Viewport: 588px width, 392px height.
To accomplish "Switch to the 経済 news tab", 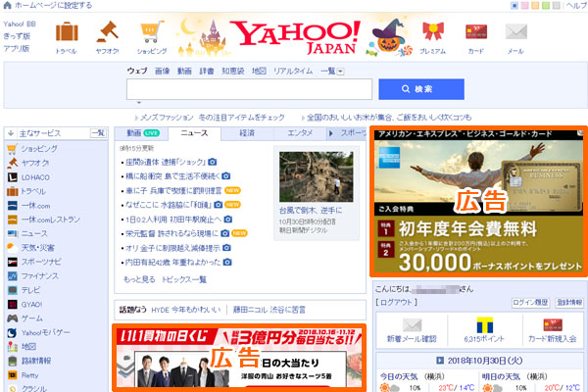I will point(247,132).
